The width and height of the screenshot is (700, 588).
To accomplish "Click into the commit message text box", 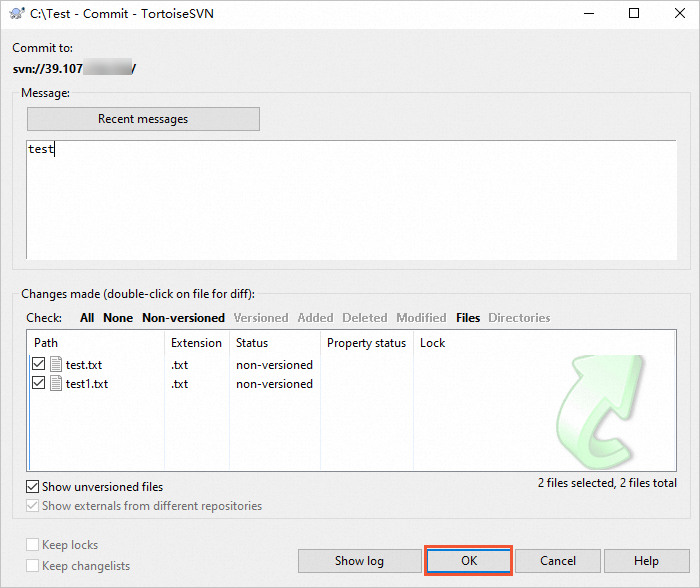I will (351, 200).
